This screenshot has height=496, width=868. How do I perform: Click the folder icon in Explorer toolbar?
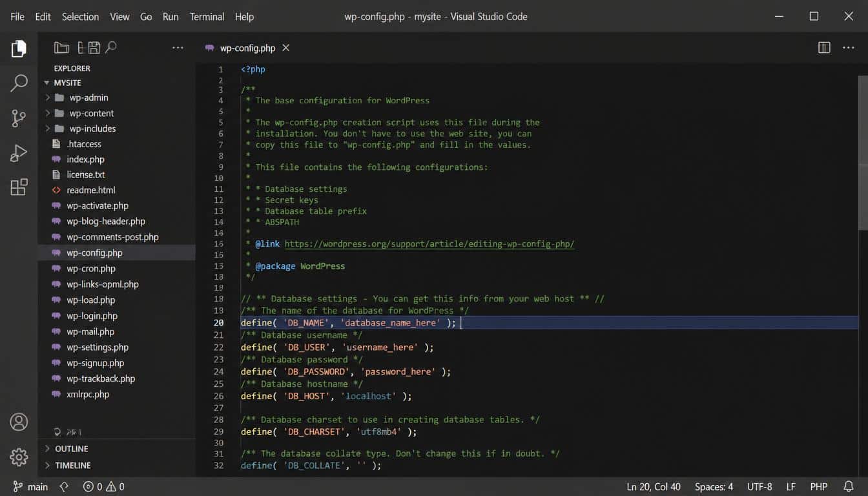click(x=61, y=47)
